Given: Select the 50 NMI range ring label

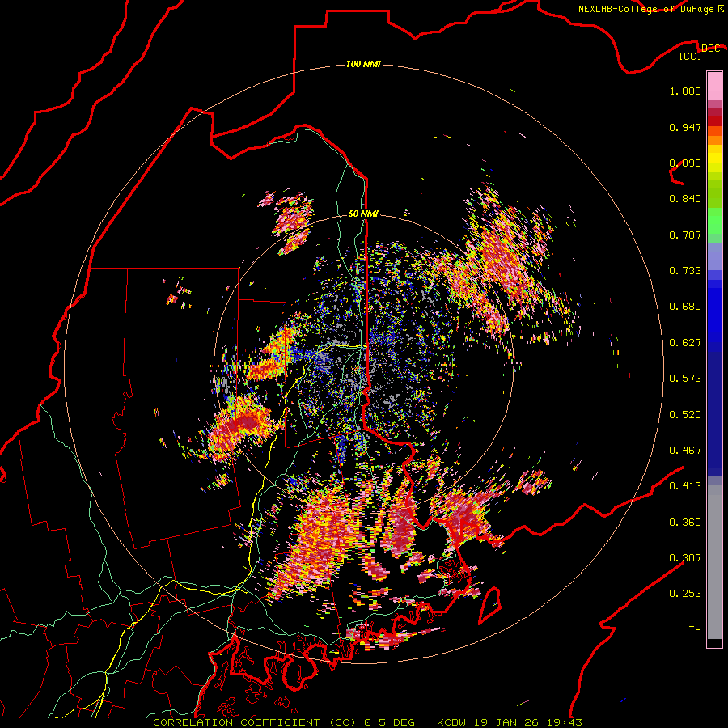Looking at the screenshot, I should pyautogui.click(x=363, y=214).
